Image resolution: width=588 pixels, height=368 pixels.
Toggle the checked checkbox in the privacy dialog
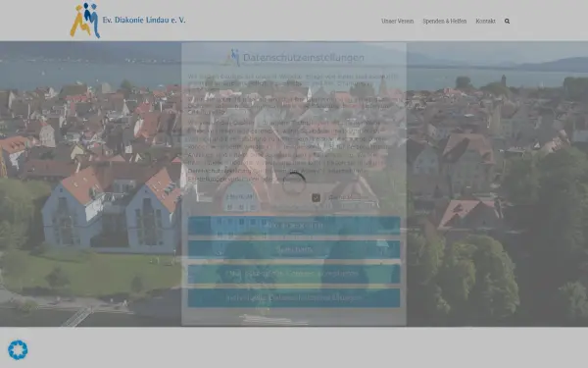[317, 197]
